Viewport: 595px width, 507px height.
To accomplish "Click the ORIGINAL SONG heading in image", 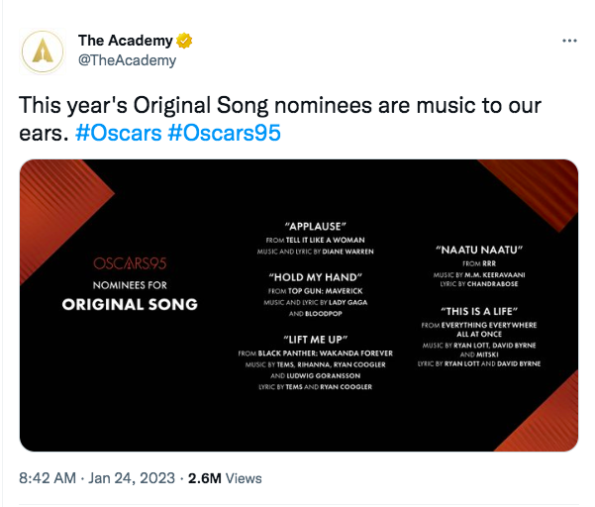I will 130,304.
